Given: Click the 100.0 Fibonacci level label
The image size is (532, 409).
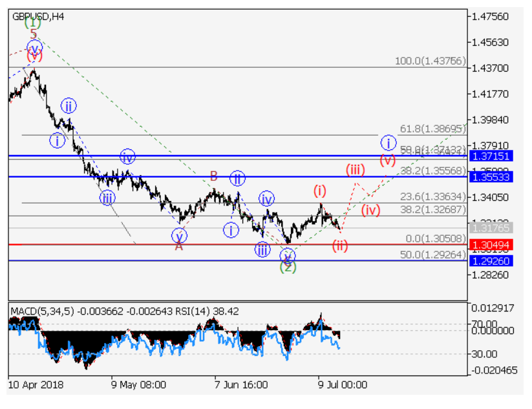Looking at the screenshot, I should coord(429,61).
